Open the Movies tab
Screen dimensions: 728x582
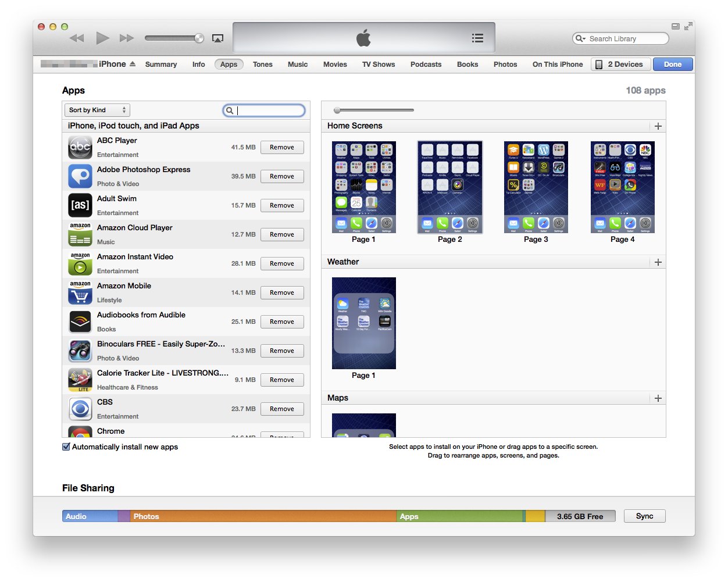tap(335, 65)
